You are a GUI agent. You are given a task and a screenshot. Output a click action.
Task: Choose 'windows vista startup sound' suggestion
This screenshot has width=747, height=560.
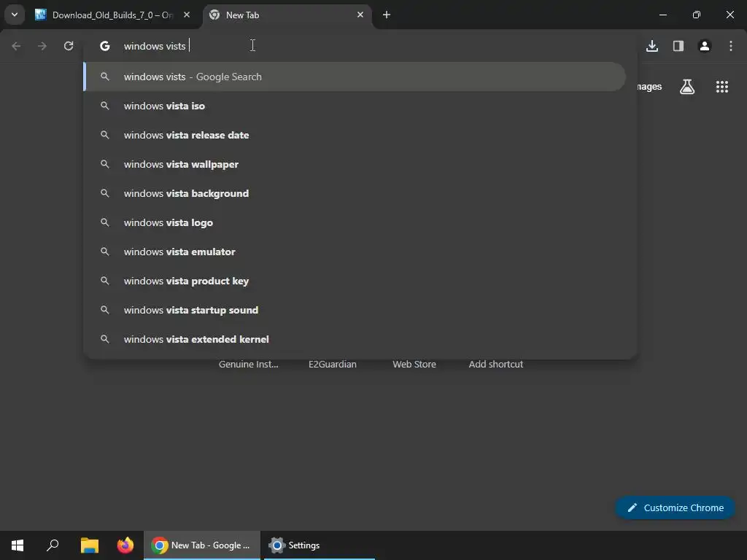(355, 310)
